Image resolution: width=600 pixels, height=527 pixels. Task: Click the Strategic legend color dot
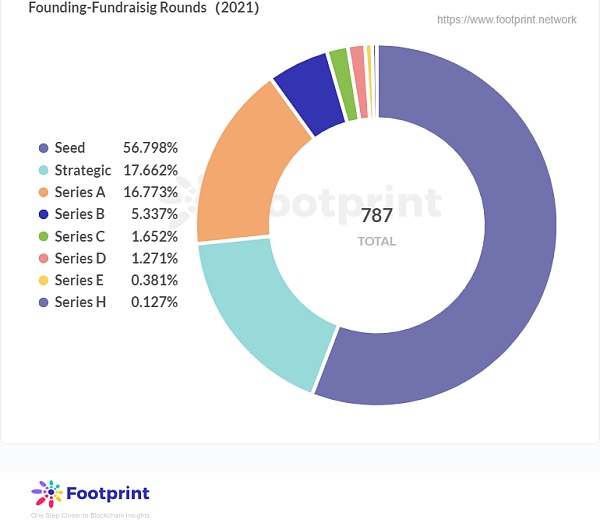tap(43, 170)
